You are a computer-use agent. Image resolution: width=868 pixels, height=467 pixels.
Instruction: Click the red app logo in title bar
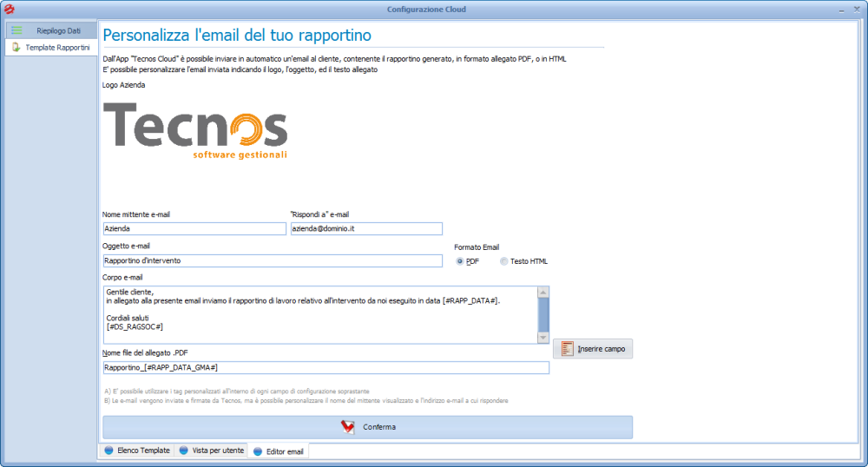(9, 9)
